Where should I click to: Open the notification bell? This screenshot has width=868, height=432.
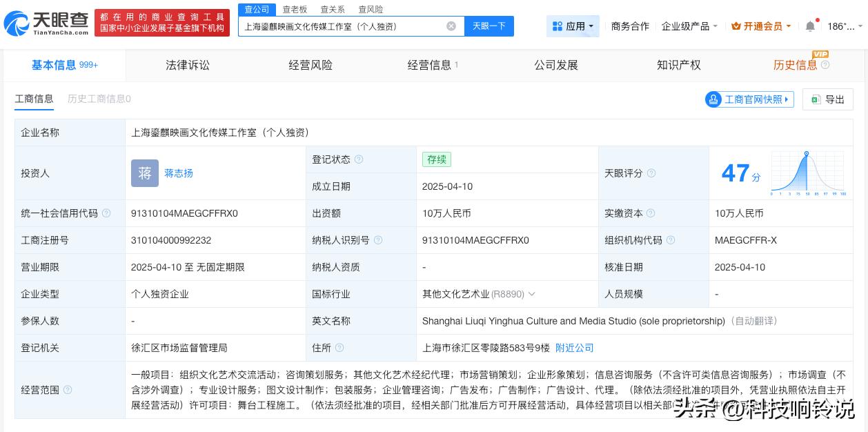pos(811,26)
